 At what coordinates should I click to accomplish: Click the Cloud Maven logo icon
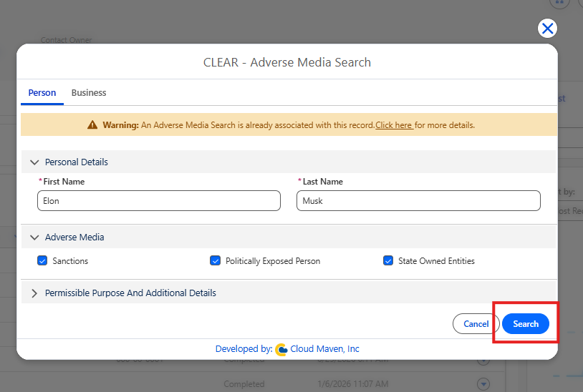[x=281, y=349]
